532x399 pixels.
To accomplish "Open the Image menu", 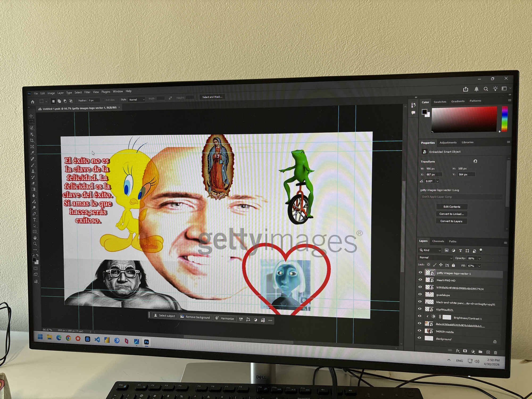I will 51,93.
